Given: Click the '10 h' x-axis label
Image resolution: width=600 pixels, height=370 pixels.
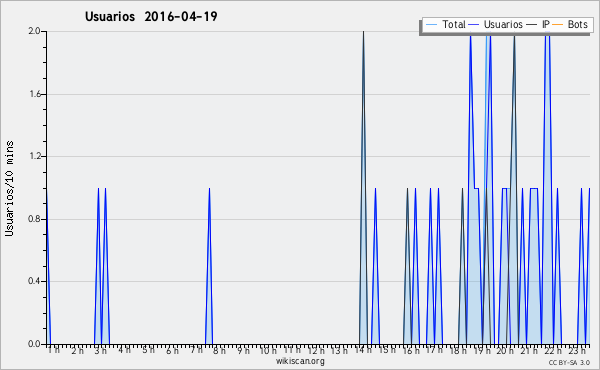Looking at the screenshot, I should pyautogui.click(x=268, y=350).
